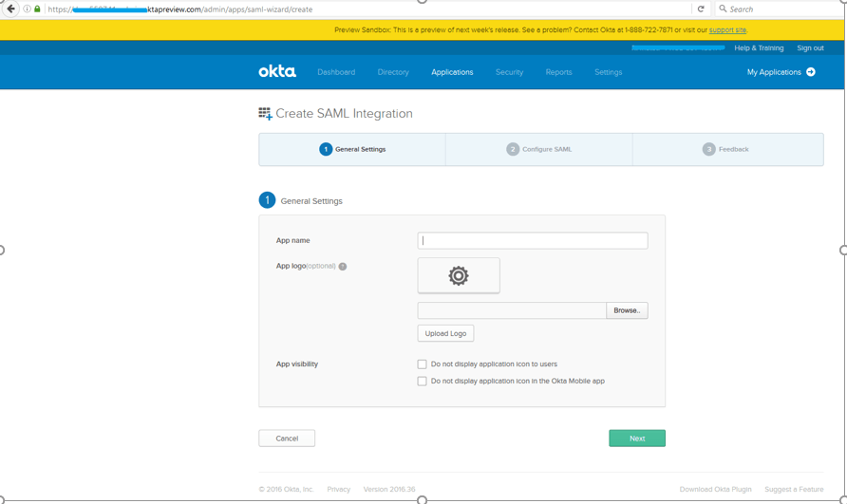This screenshot has width=847, height=504.
Task: Click the site info icon in address bar
Action: [27, 9]
